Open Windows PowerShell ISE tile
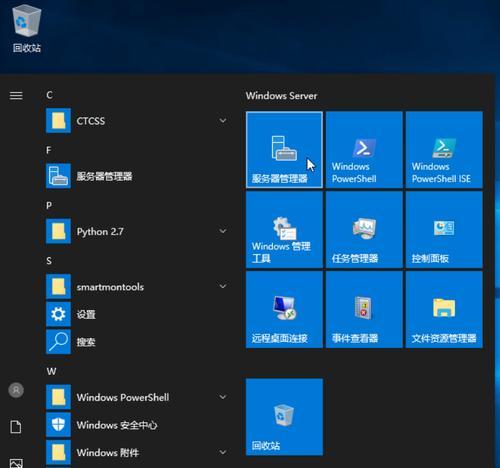Image resolution: width=500 pixels, height=468 pixels. pyautogui.click(x=444, y=150)
